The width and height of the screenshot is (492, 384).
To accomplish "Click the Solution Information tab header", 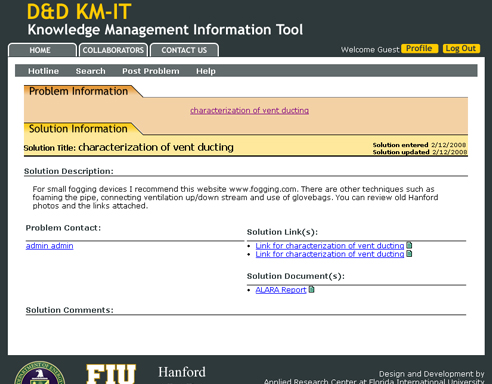I will (78, 129).
